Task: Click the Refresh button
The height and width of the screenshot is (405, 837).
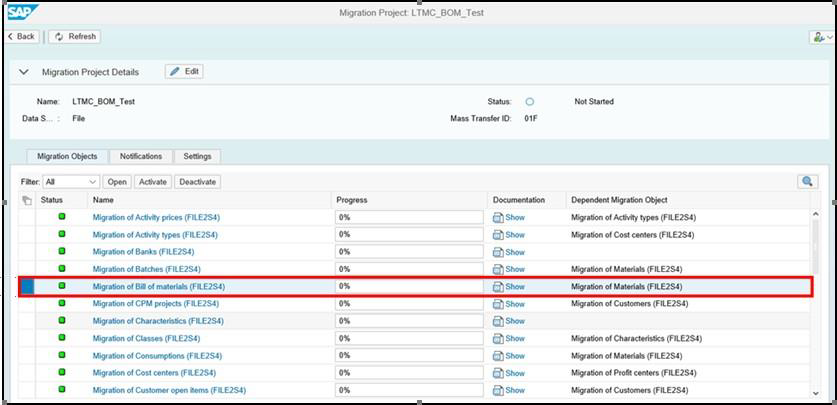Action: [x=75, y=37]
